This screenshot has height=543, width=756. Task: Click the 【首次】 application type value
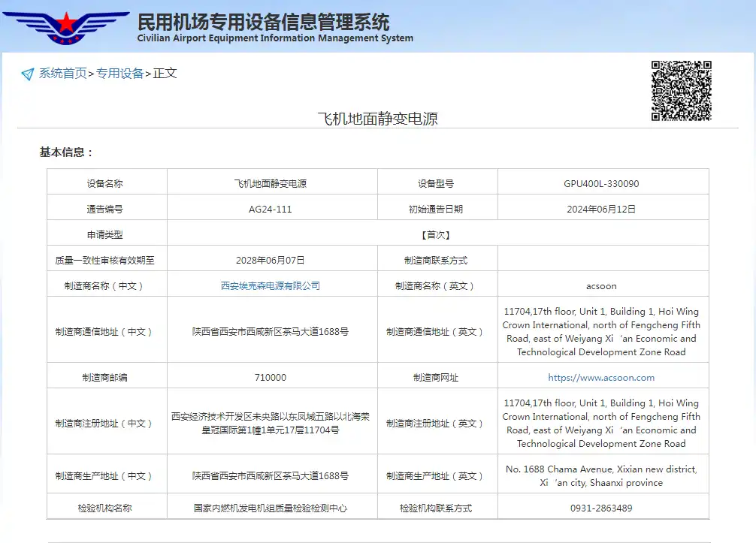(436, 235)
